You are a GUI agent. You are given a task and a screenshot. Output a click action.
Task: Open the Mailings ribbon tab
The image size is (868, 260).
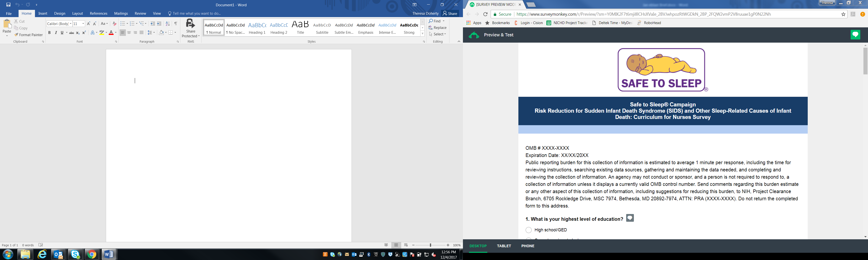pyautogui.click(x=121, y=13)
